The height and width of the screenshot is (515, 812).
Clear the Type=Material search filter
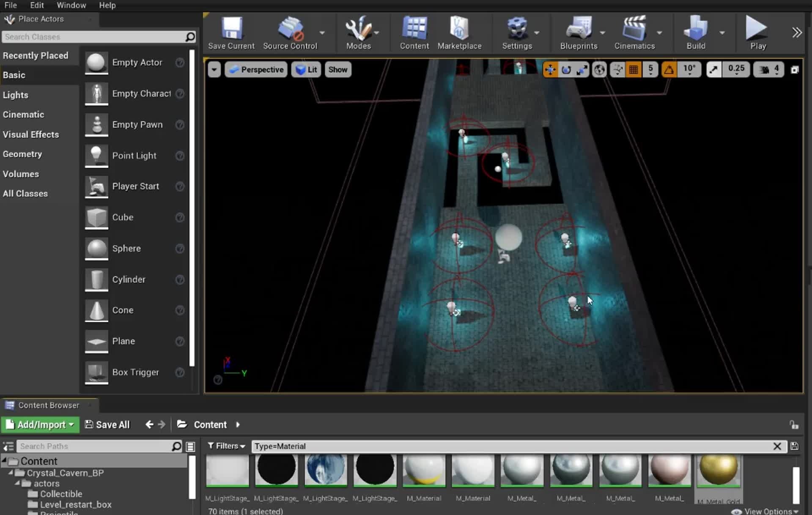tap(778, 446)
